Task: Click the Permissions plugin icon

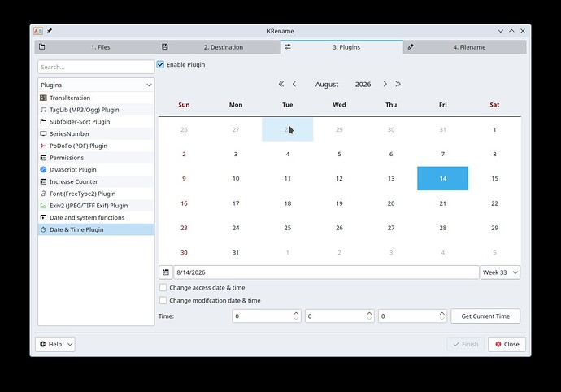Action: coord(43,158)
